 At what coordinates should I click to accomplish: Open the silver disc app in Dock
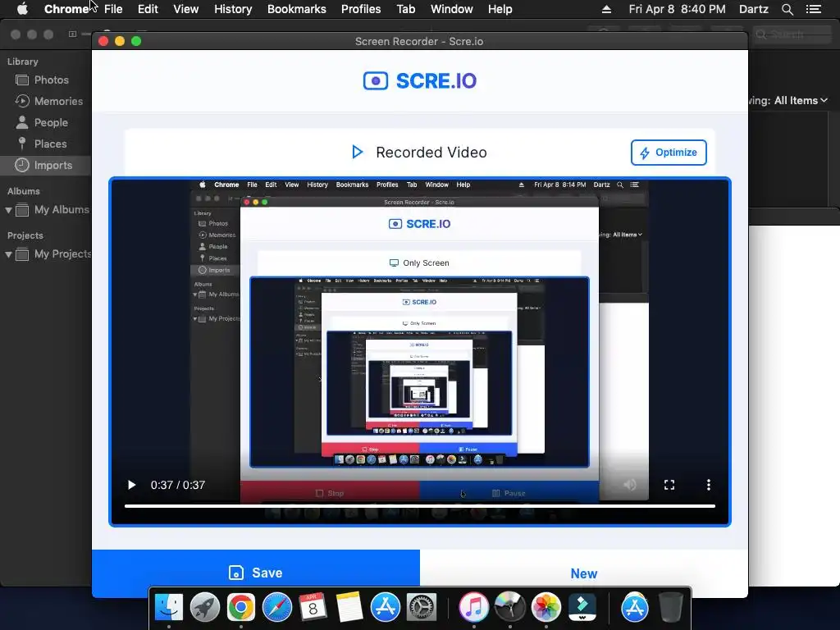(509, 607)
